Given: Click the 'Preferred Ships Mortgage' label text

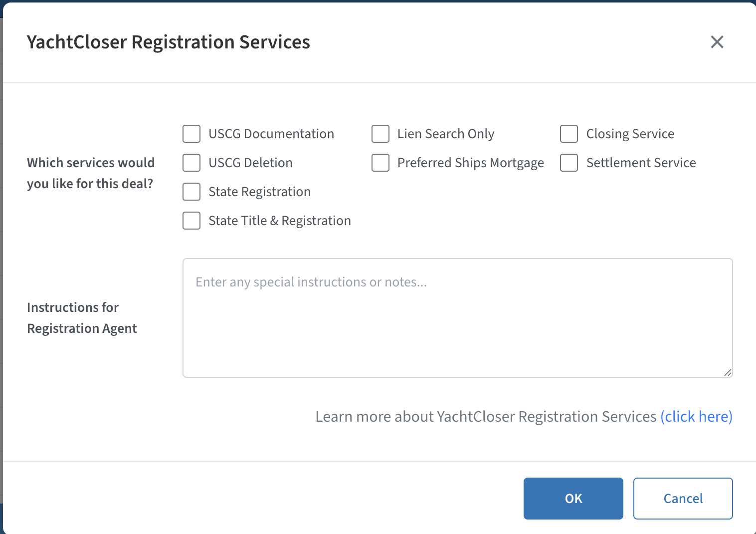Looking at the screenshot, I should coord(470,163).
